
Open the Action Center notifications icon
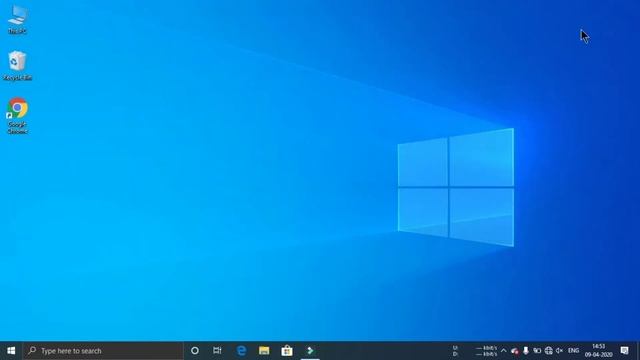(624, 351)
